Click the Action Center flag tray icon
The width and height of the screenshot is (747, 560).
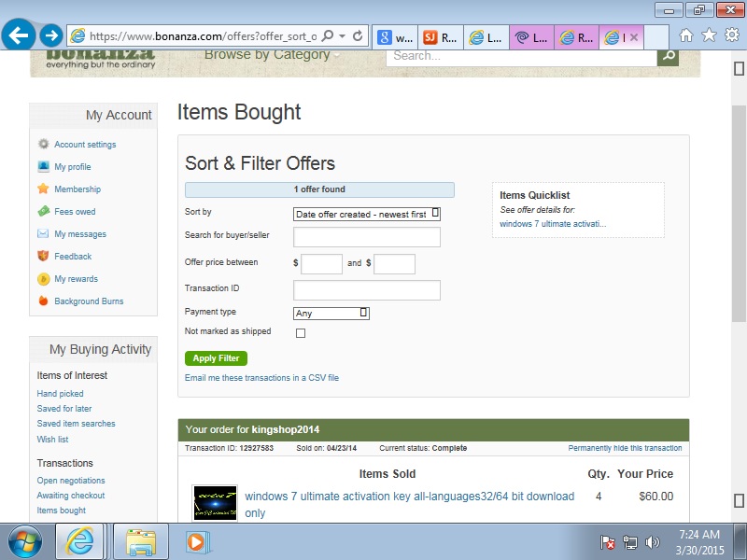607,542
